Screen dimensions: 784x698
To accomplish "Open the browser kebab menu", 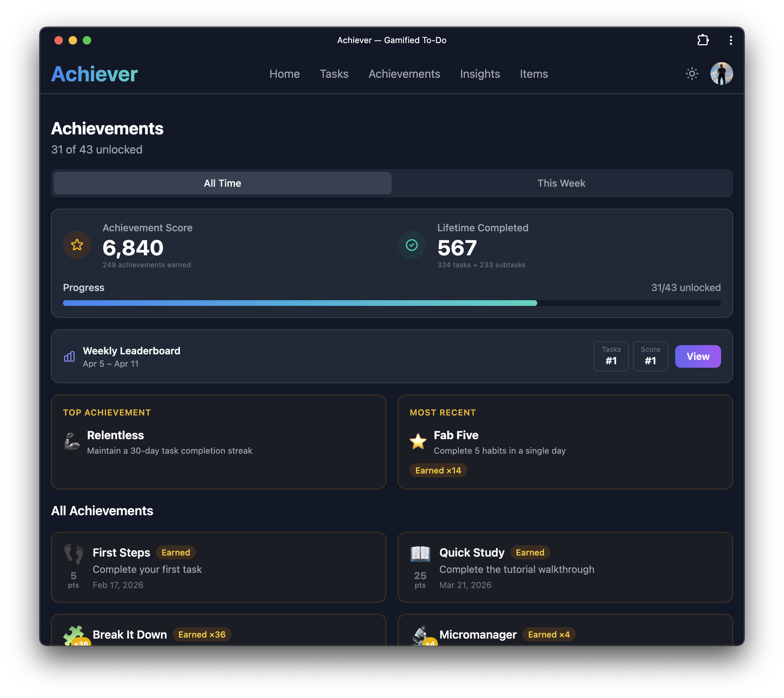I will coord(731,40).
